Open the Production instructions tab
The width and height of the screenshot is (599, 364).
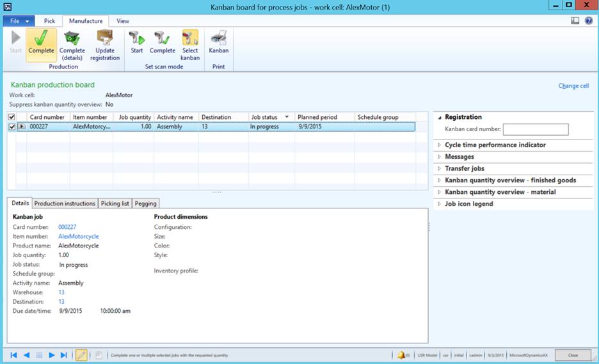(x=65, y=203)
